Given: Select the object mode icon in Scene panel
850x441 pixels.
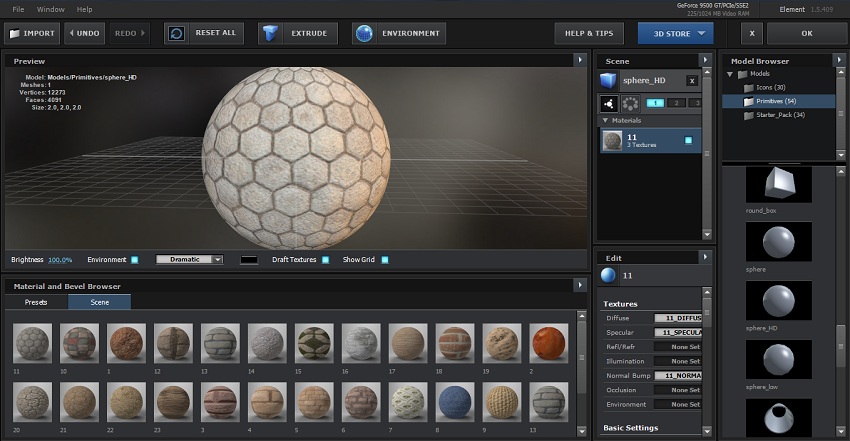Looking at the screenshot, I should (608, 103).
